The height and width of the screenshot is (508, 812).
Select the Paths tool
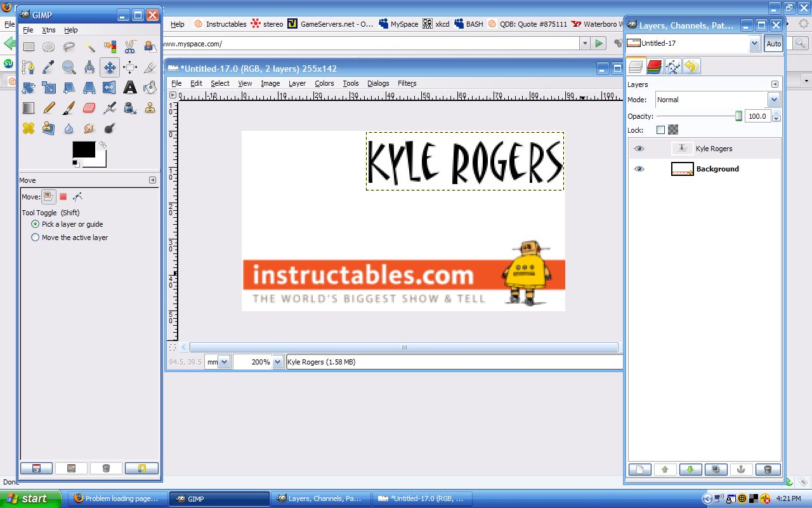pyautogui.click(x=29, y=67)
